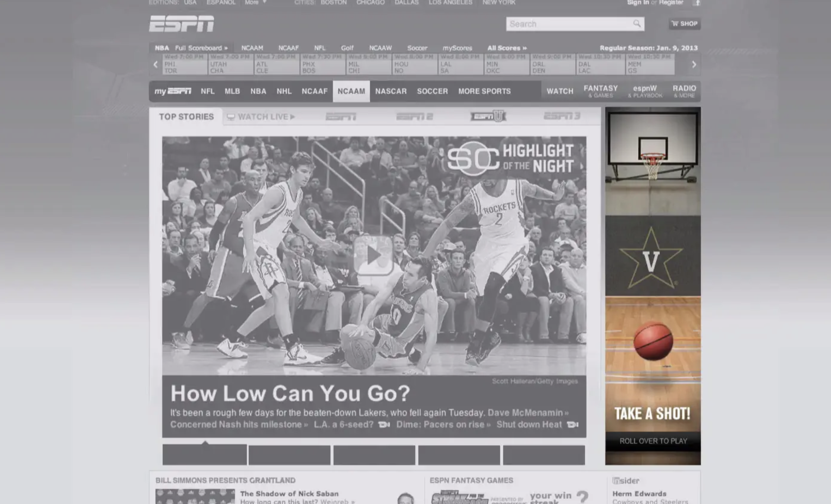Click the ESPN logo in the header
The width and height of the screenshot is (831, 504).
[x=181, y=24]
